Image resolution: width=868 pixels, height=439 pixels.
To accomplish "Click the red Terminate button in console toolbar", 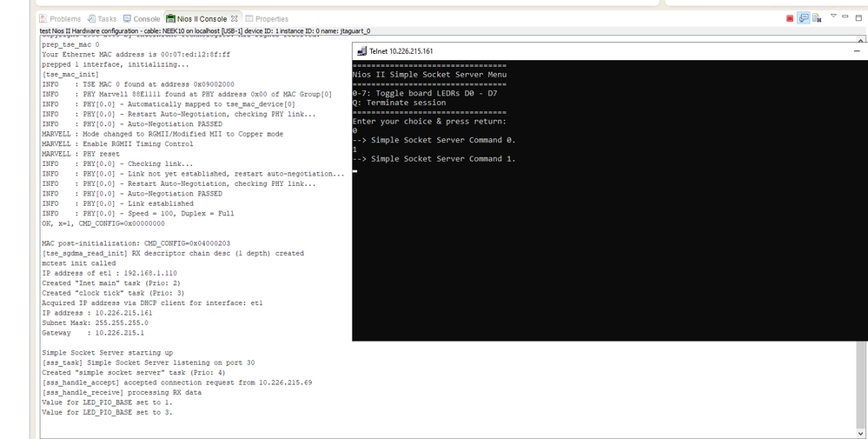I will pyautogui.click(x=790, y=18).
